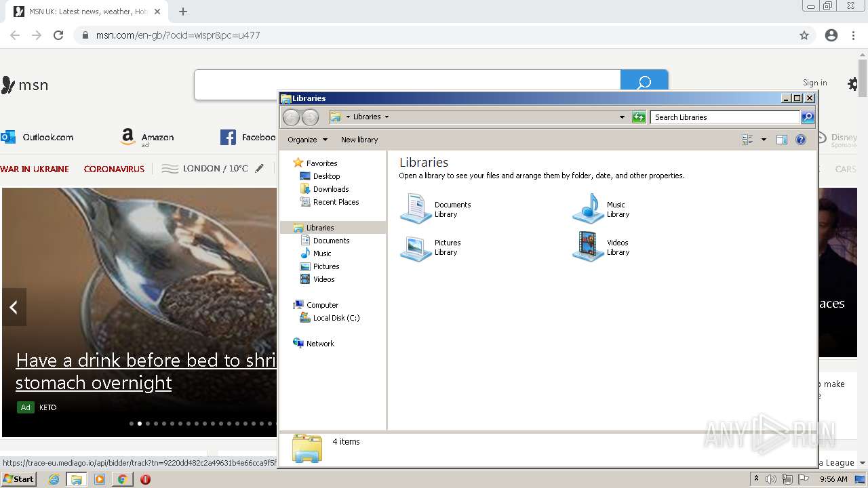The height and width of the screenshot is (488, 868).
Task: Click inside the Search Libraries field
Action: [725, 117]
